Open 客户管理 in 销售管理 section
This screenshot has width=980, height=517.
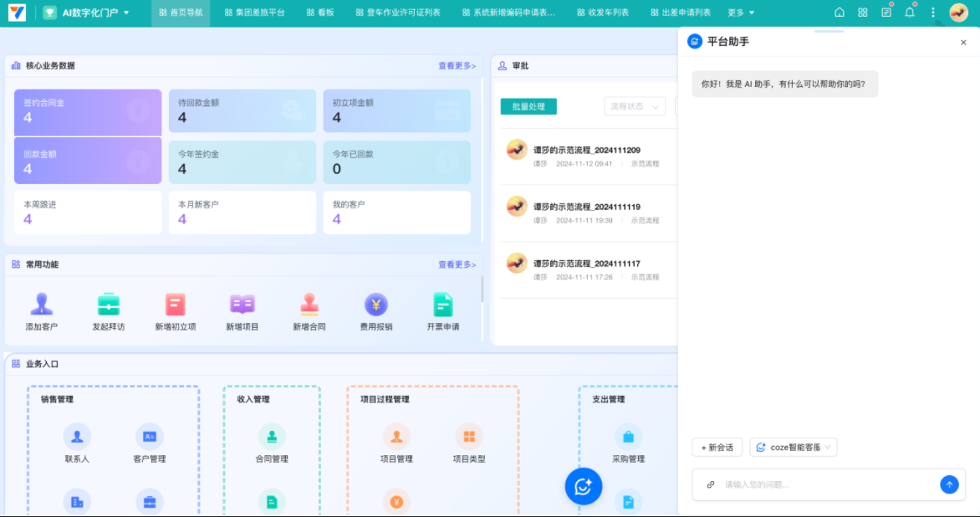tap(150, 437)
